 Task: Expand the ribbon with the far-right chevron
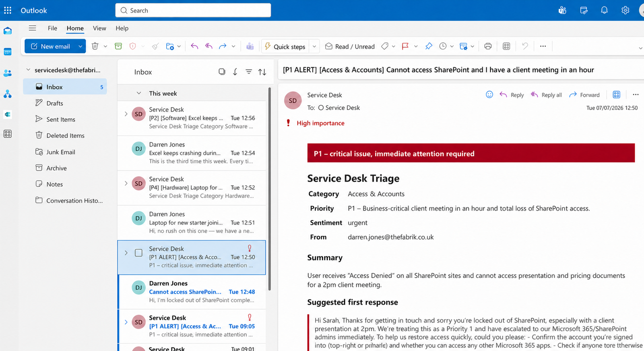(x=640, y=48)
